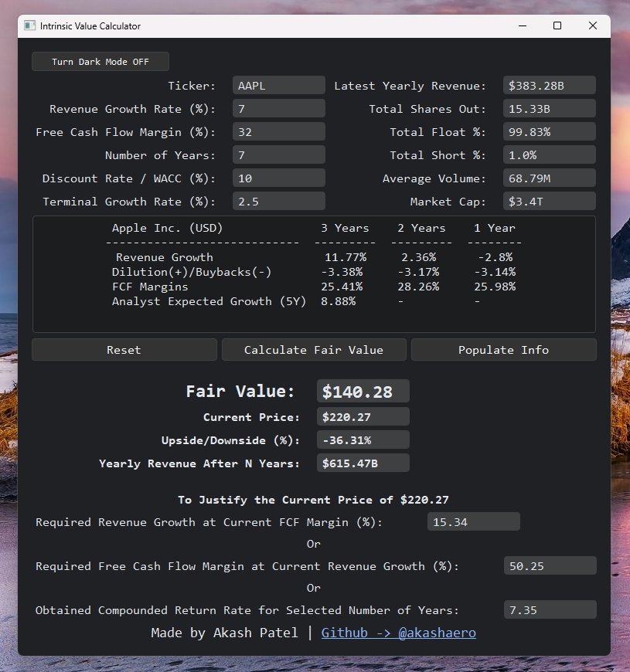This screenshot has width=630, height=672.
Task: Click 1 Year FCF Margins value 25.98%
Action: point(495,287)
